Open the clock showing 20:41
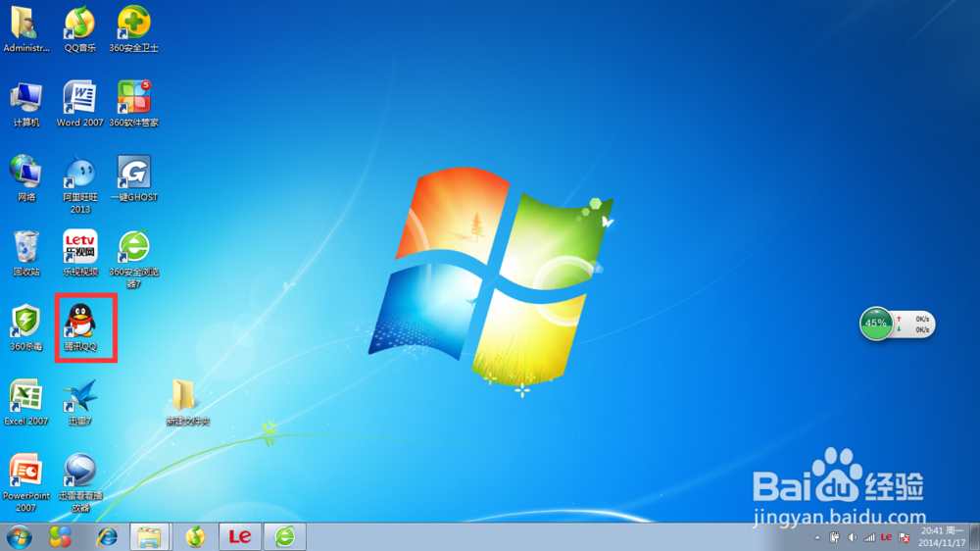 pyautogui.click(x=942, y=537)
